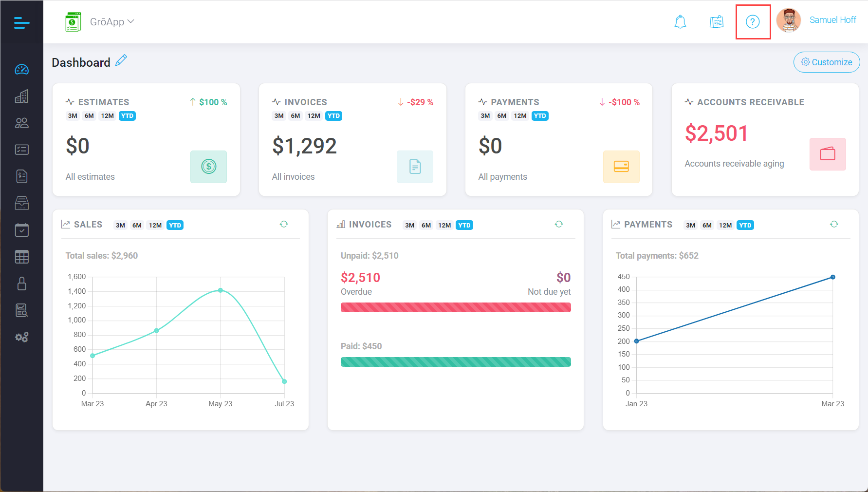Open Samuel Hoff user menu
This screenshot has width=868, height=492.
click(832, 20)
